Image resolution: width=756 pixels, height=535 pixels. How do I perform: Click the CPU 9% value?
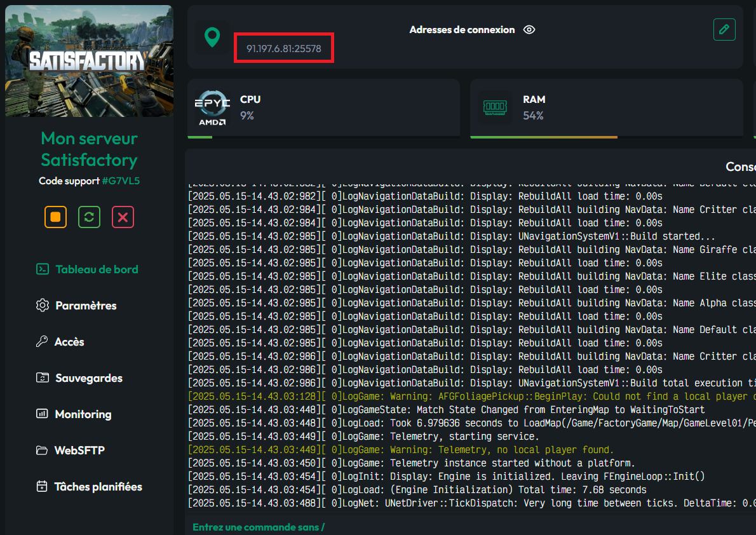tap(247, 116)
